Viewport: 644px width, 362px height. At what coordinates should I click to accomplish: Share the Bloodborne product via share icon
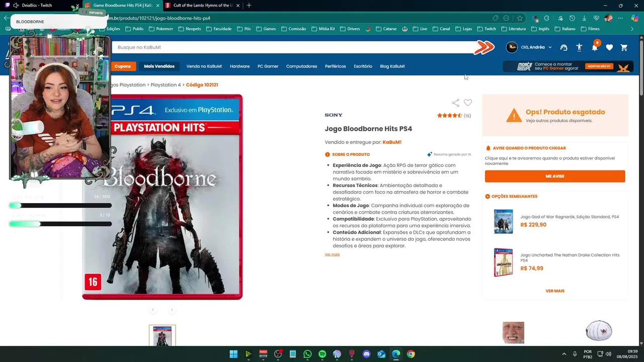(x=455, y=103)
